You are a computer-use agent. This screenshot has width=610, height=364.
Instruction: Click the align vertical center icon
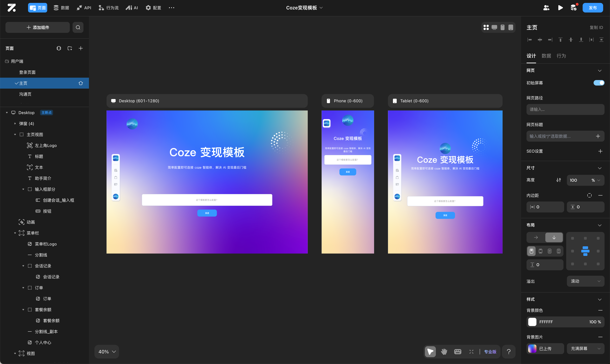click(x=571, y=40)
